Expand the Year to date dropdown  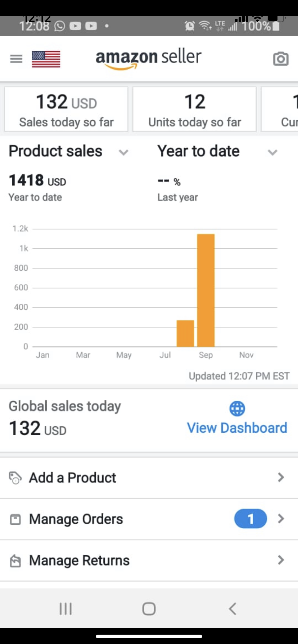[272, 152]
